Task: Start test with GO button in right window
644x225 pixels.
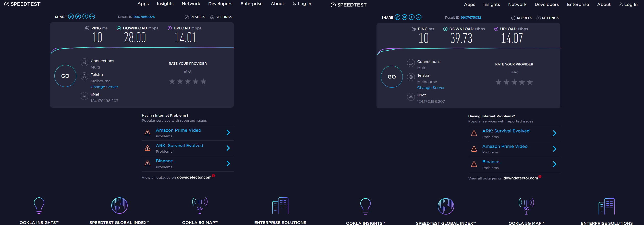Action: [392, 77]
